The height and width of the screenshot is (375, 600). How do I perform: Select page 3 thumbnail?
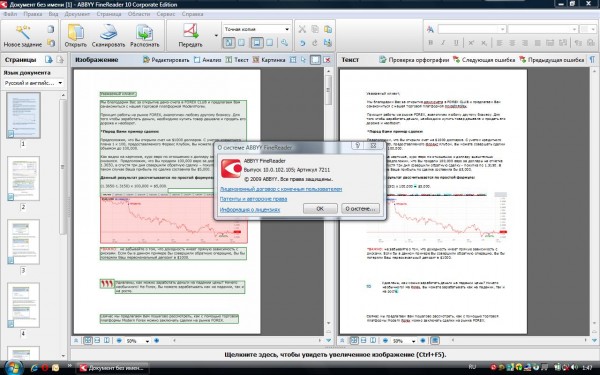(x=23, y=242)
